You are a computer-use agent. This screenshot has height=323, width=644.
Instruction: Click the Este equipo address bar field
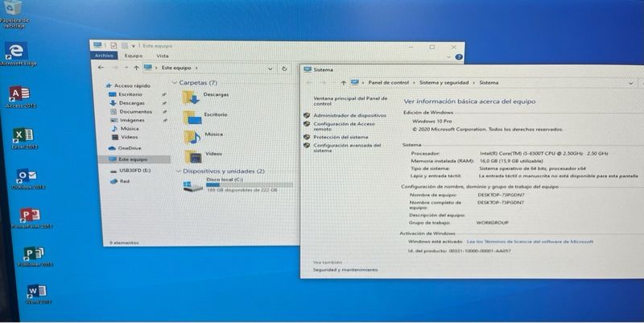tap(208, 68)
